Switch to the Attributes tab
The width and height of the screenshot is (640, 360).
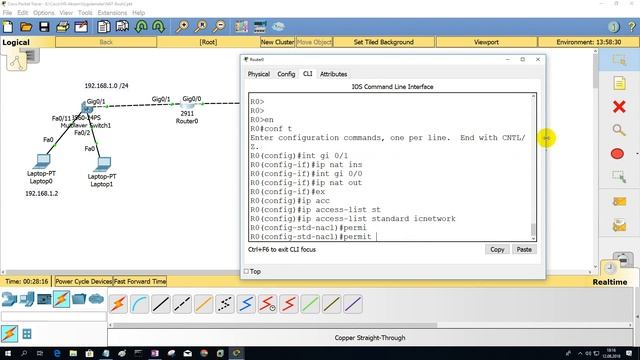(x=333, y=74)
